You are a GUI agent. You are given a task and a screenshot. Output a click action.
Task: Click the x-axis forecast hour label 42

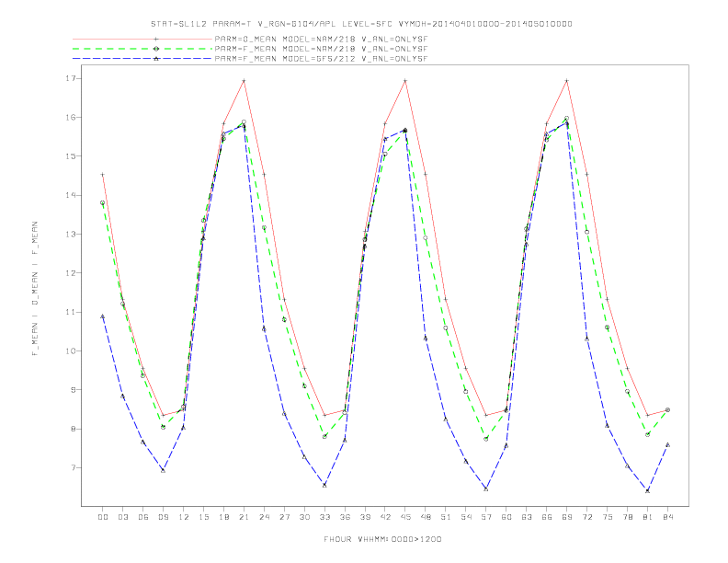385,517
